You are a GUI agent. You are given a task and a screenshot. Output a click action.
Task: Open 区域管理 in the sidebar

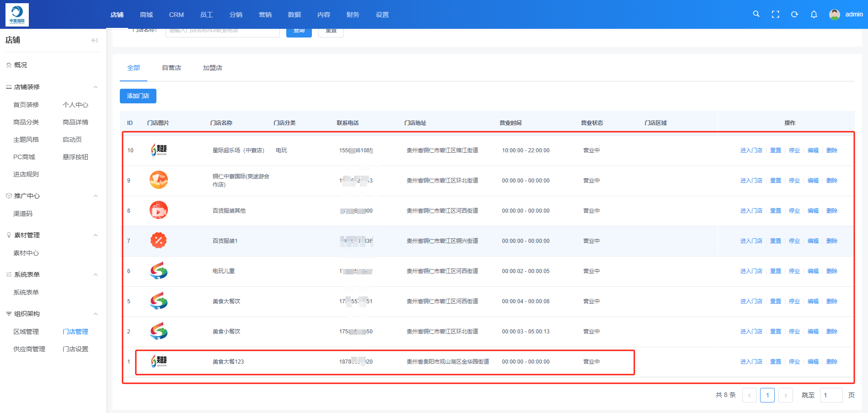coord(26,332)
